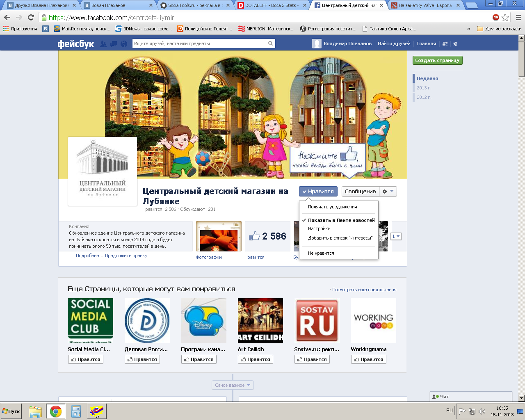Image resolution: width=525 pixels, height=420 pixels.
Task: Open the RU language selector in taskbar
Action: [450, 411]
